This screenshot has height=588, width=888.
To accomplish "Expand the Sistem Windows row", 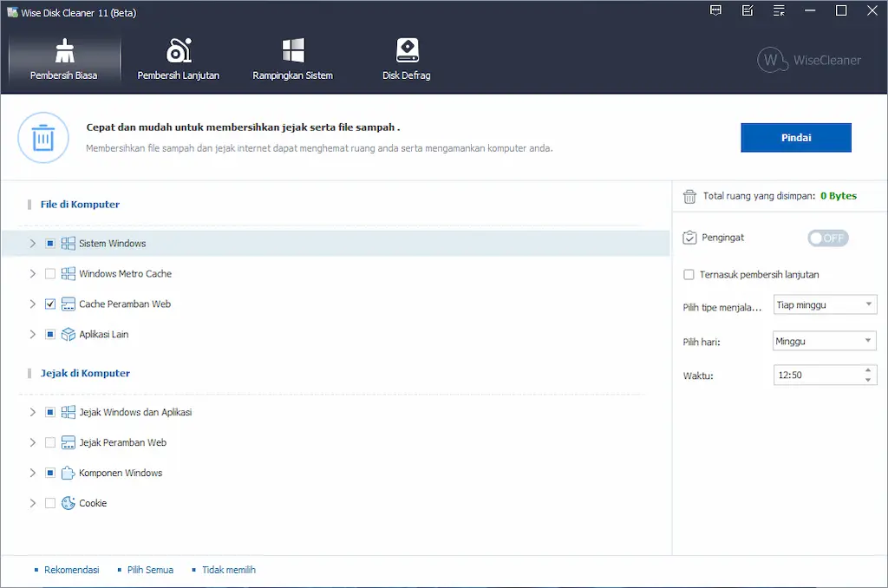I will (x=33, y=244).
